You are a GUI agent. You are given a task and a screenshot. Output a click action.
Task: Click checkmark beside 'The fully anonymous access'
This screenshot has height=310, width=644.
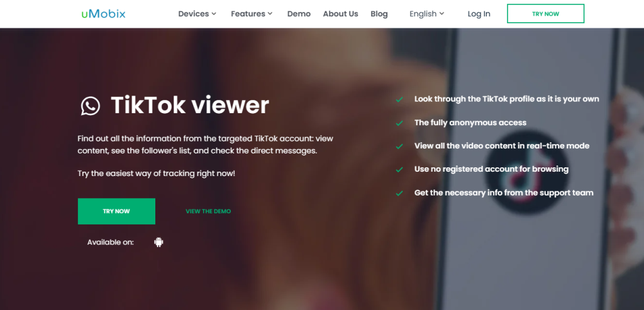(x=399, y=123)
